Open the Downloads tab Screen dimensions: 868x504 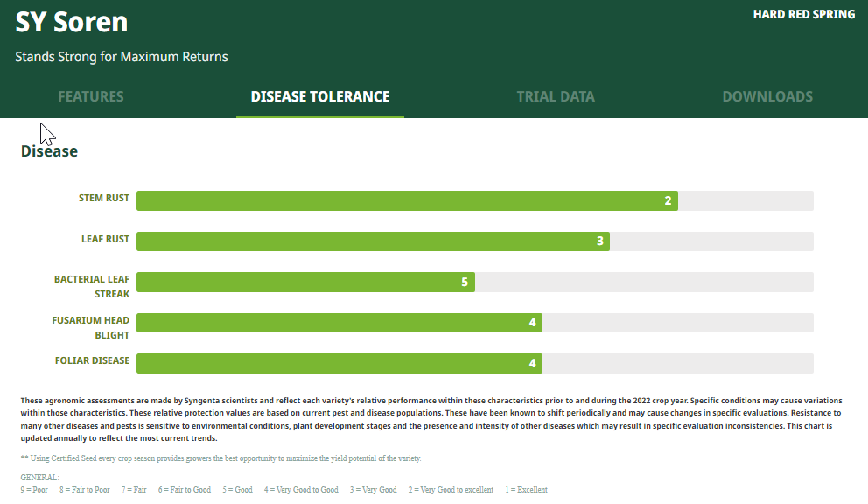[767, 96]
